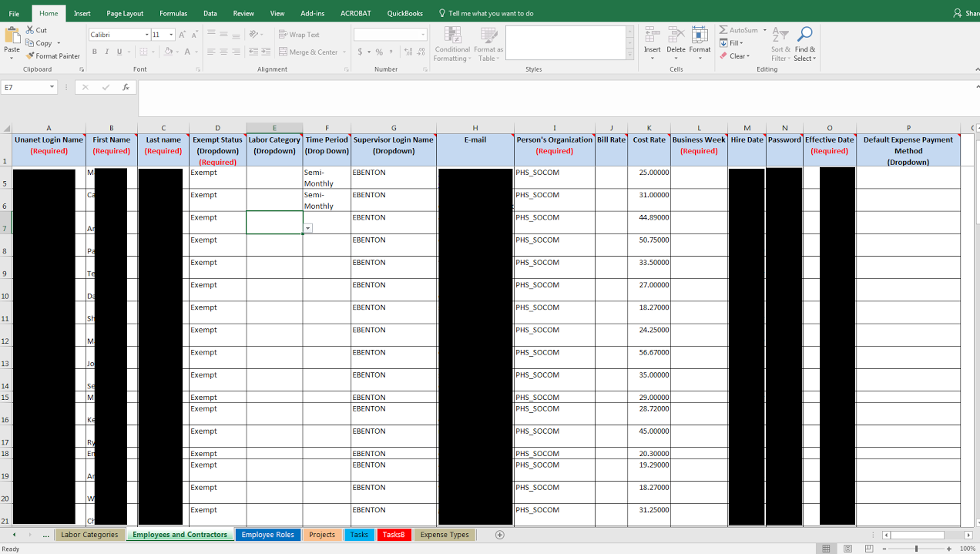Click the Fill button in Editing group

point(735,43)
